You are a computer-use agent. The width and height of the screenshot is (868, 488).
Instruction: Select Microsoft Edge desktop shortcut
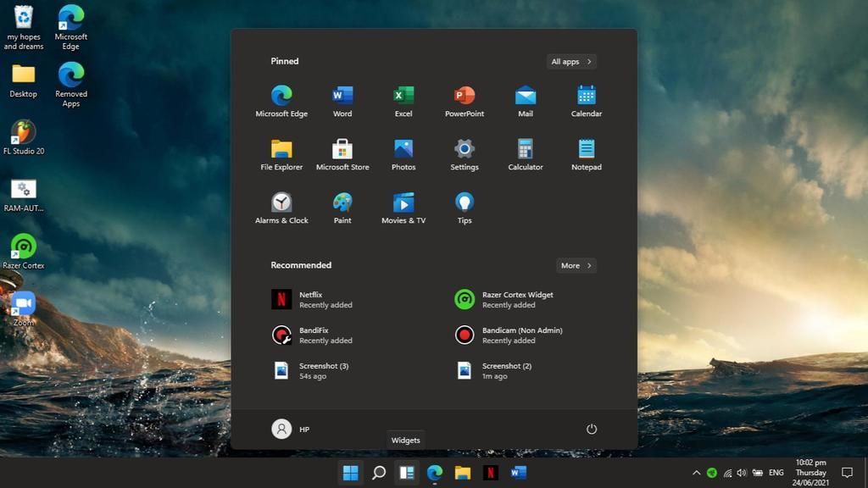tap(71, 28)
